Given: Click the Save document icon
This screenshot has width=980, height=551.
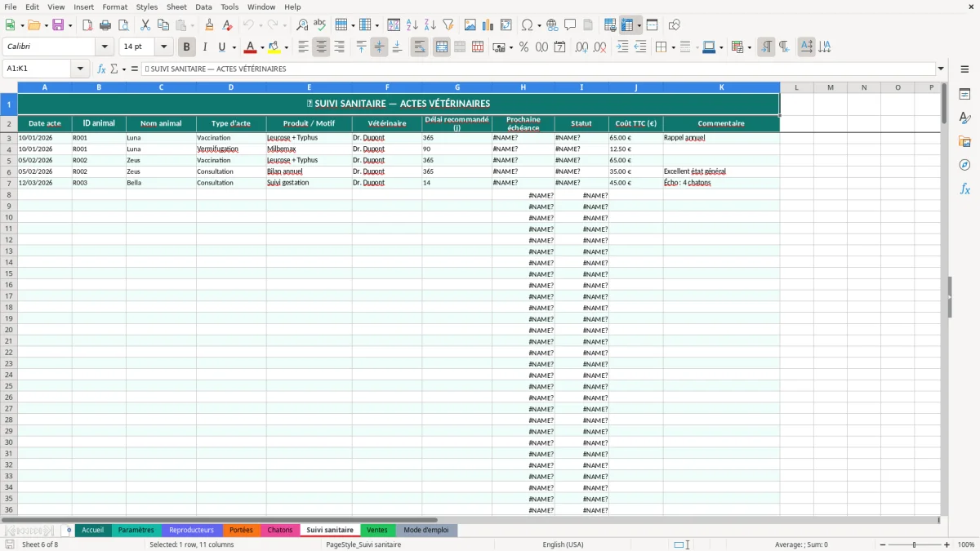Looking at the screenshot, I should pos(58,25).
